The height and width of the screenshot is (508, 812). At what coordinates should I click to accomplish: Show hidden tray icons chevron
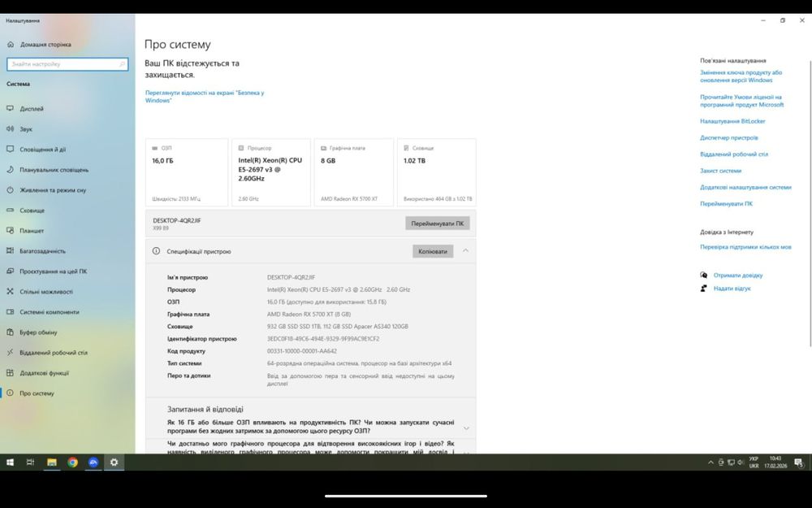(710, 462)
